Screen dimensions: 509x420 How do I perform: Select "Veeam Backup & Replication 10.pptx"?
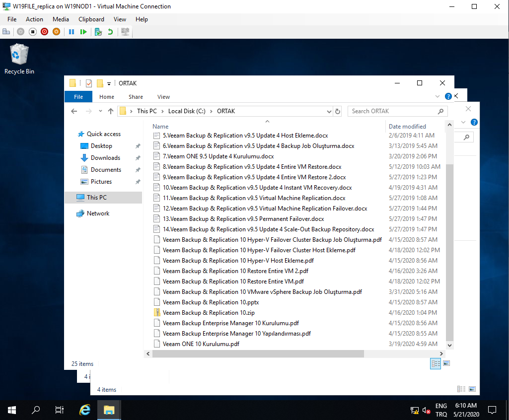pyautogui.click(x=211, y=302)
